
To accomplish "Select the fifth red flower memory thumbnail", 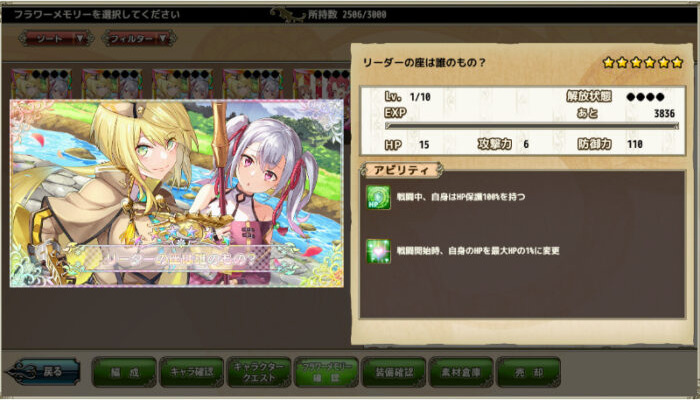I will click(322, 84).
